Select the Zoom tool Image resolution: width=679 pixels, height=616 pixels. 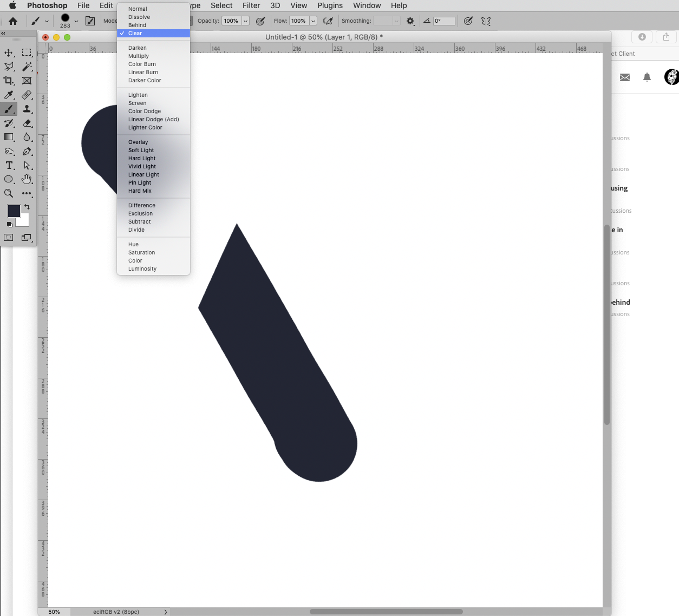coord(8,193)
